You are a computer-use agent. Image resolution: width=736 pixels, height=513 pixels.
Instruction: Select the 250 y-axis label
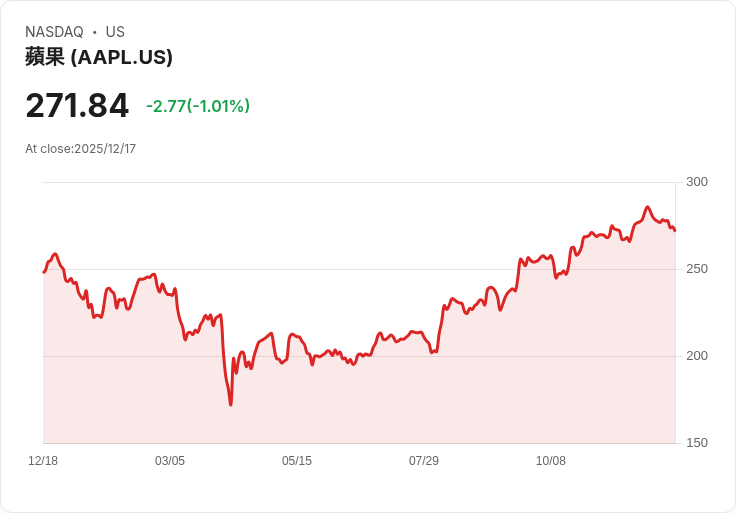[x=697, y=269]
